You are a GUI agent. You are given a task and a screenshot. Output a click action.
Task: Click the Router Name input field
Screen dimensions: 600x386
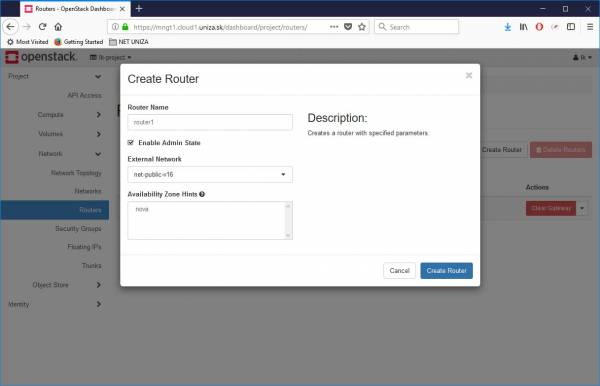(x=210, y=122)
